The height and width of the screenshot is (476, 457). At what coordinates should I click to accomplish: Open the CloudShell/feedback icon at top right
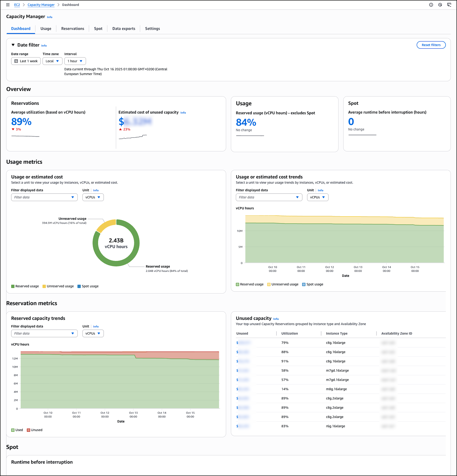pos(449,5)
